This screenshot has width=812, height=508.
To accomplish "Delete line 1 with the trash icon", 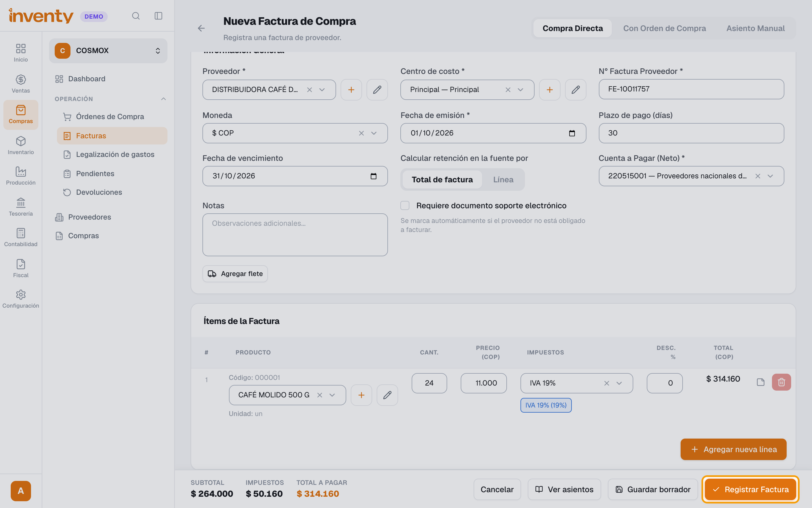I will pyautogui.click(x=782, y=382).
